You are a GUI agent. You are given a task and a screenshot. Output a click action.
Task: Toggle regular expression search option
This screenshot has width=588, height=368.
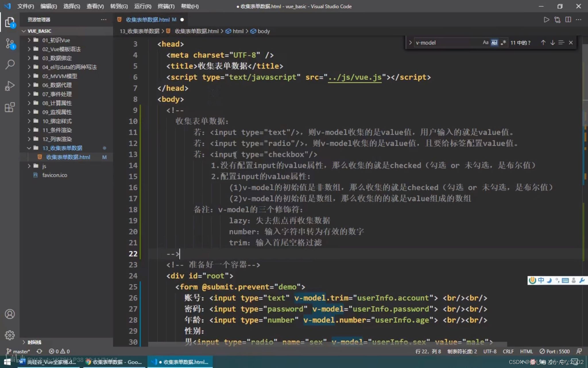(x=503, y=43)
